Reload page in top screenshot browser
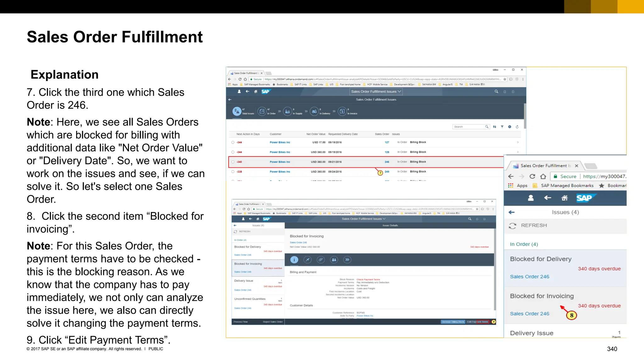Screen dimensions: 644x362 [x=240, y=79]
